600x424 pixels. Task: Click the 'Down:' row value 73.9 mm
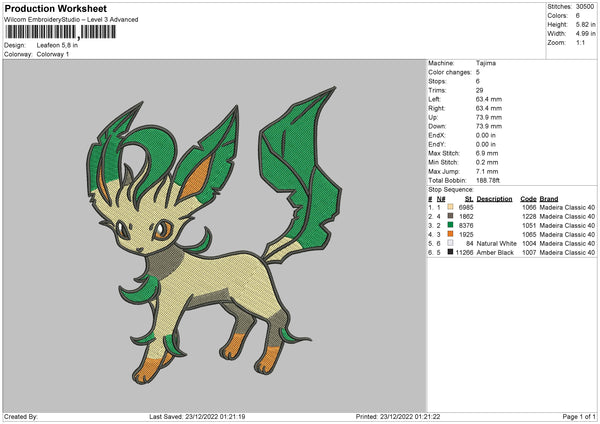(489, 126)
